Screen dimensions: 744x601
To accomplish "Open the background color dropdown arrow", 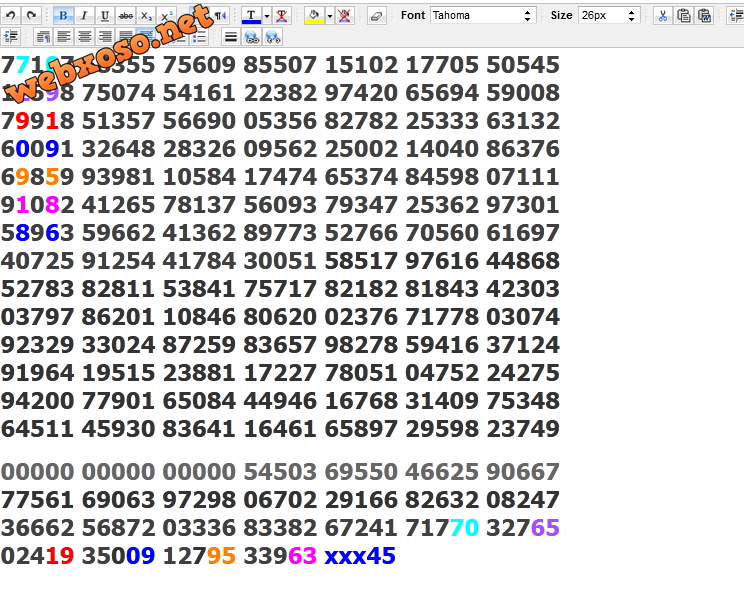I will pos(330,16).
